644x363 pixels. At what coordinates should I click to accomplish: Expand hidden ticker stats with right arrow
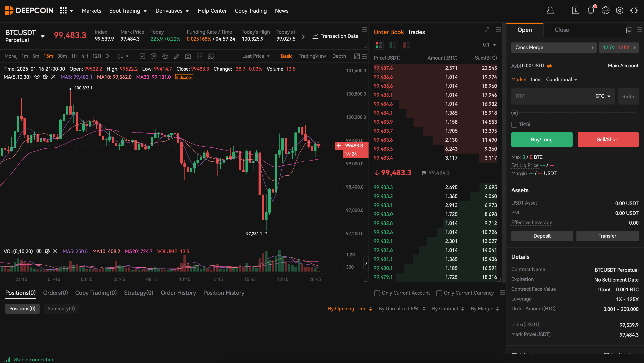[303, 37]
